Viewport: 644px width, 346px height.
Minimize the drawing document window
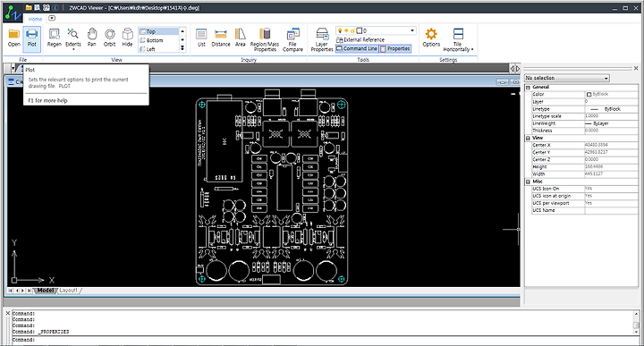click(502, 82)
